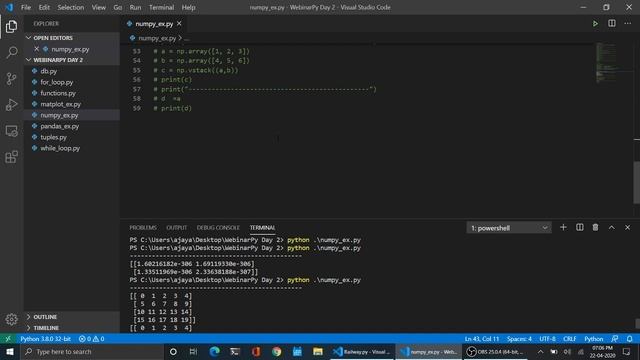Open the Manage gear menu
Screen dimensions: 640x360
[11, 319]
